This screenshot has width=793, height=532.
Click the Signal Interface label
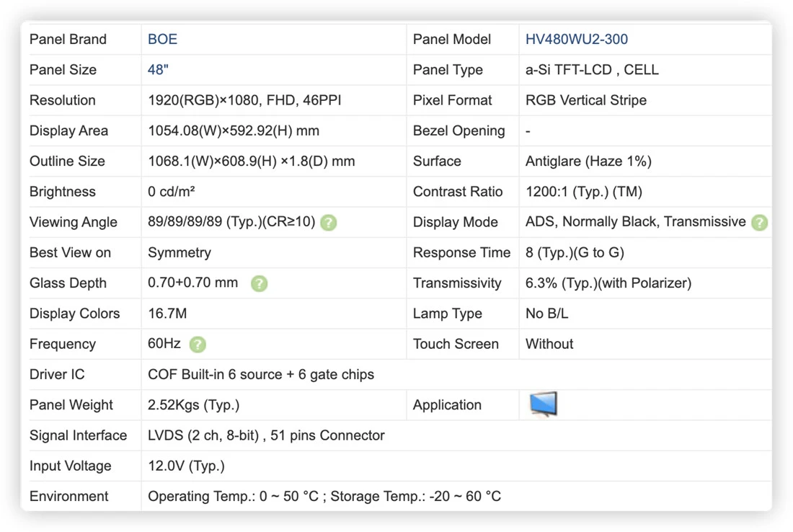78,435
